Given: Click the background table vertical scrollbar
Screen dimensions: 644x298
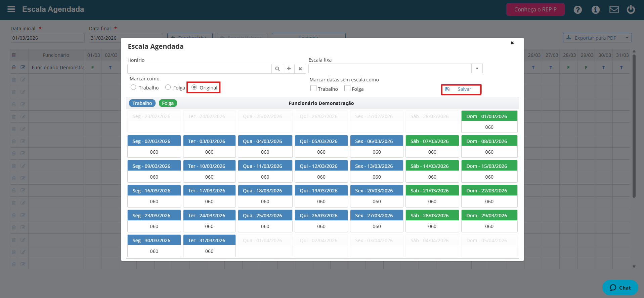Looking at the screenshot, I should point(634,126).
